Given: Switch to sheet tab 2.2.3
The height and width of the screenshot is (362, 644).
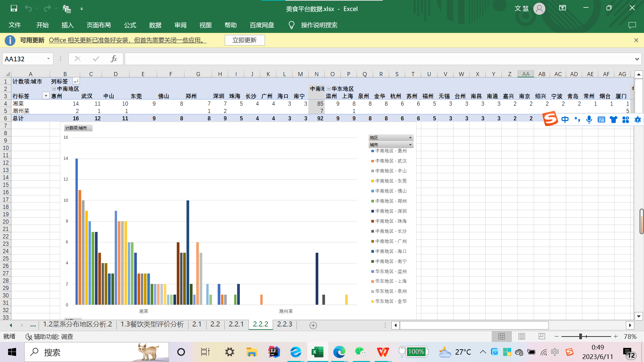Looking at the screenshot, I should pos(284,324).
